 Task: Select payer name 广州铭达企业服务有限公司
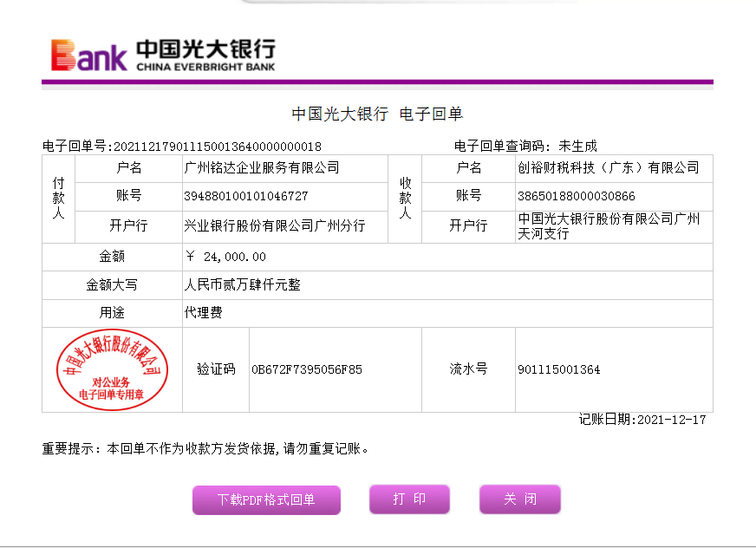262,168
